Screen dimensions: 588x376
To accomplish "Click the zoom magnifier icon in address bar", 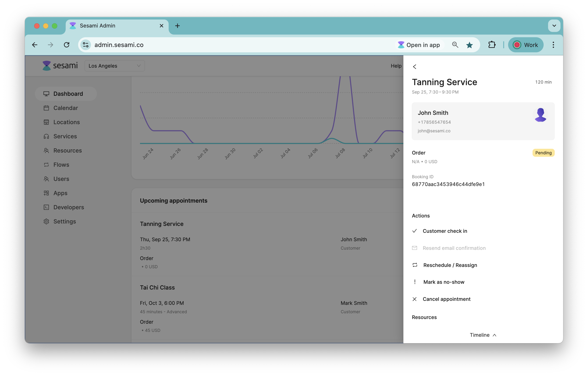I will point(455,45).
